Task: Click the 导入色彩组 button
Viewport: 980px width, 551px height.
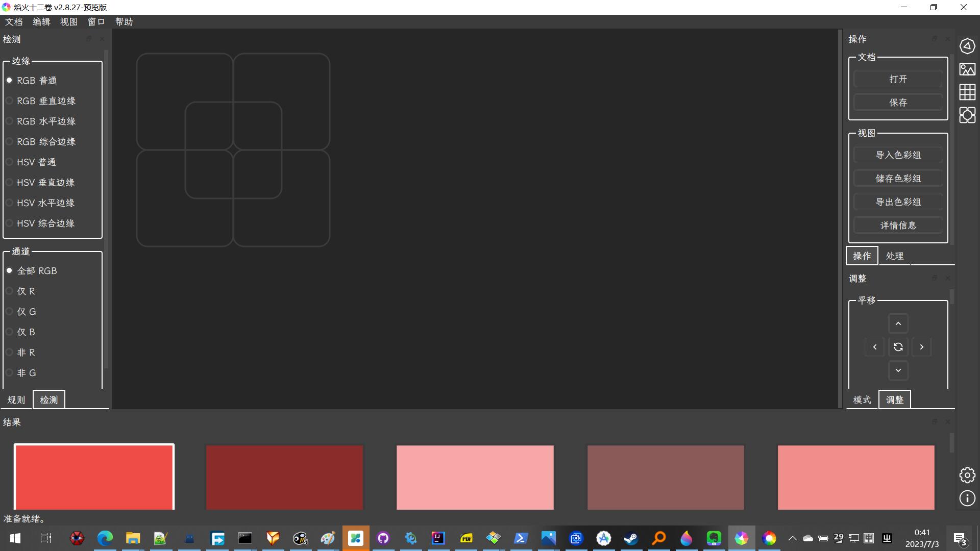Action: click(x=898, y=155)
